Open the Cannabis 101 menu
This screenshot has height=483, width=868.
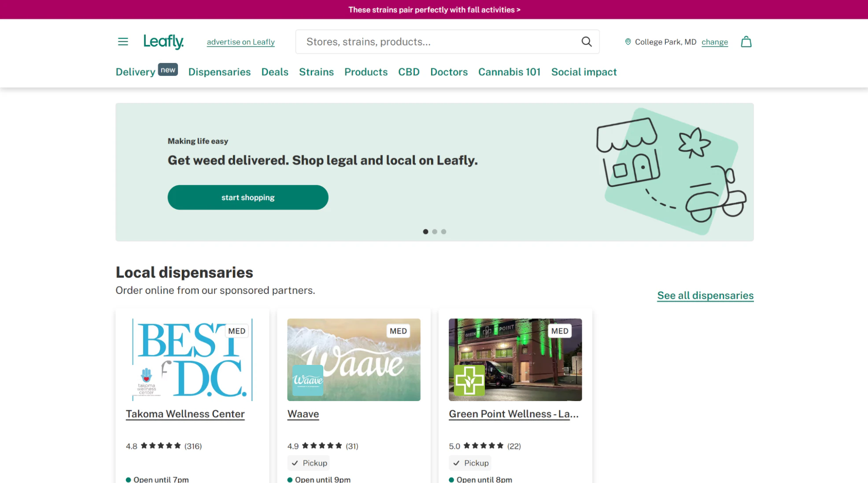tap(509, 72)
